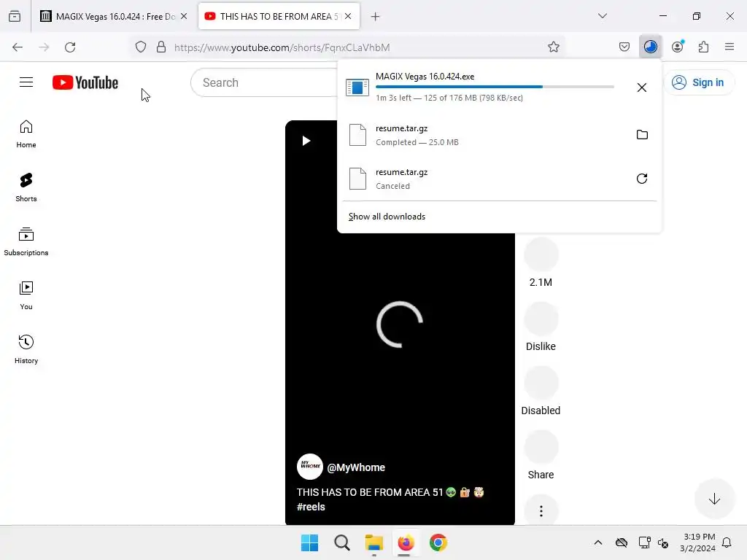
Task: Show completed resume.tar.gz in folder
Action: [642, 135]
